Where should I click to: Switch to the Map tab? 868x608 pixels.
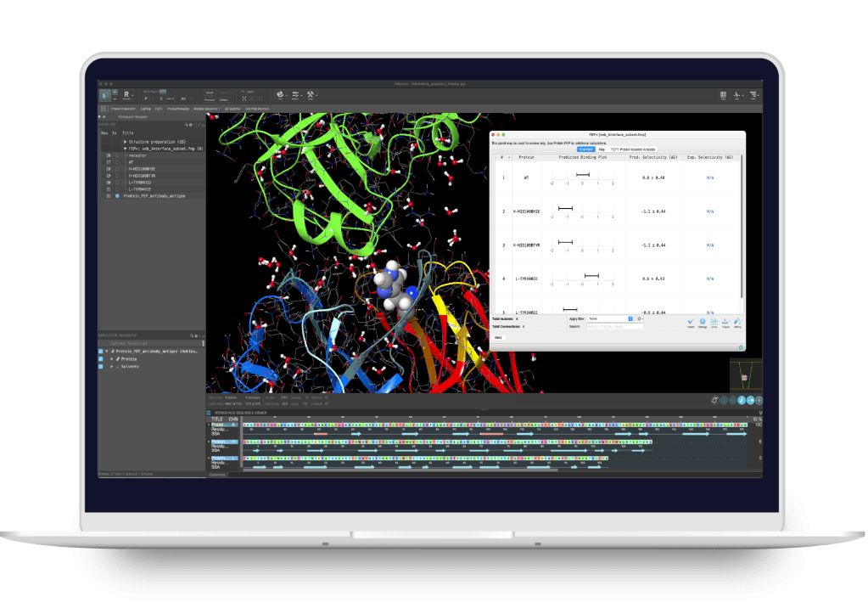[x=602, y=149]
